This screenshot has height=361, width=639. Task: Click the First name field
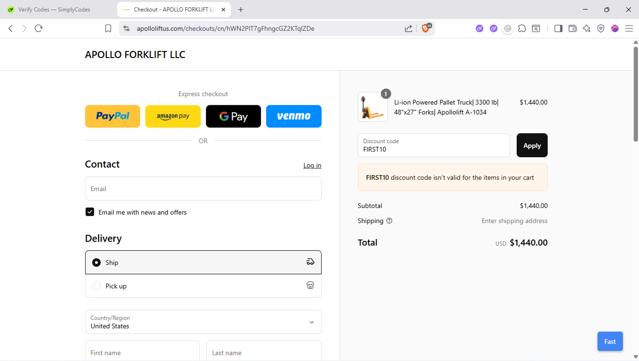pos(142,351)
